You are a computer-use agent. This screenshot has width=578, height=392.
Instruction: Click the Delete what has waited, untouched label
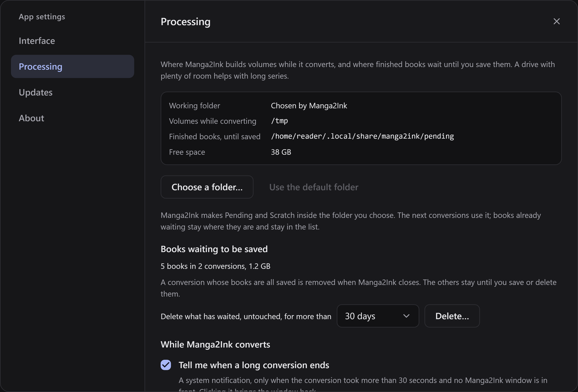tap(246, 316)
